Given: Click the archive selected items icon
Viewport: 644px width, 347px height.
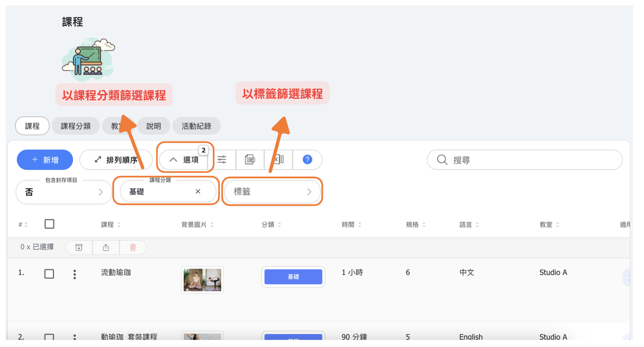Looking at the screenshot, I should tap(79, 247).
